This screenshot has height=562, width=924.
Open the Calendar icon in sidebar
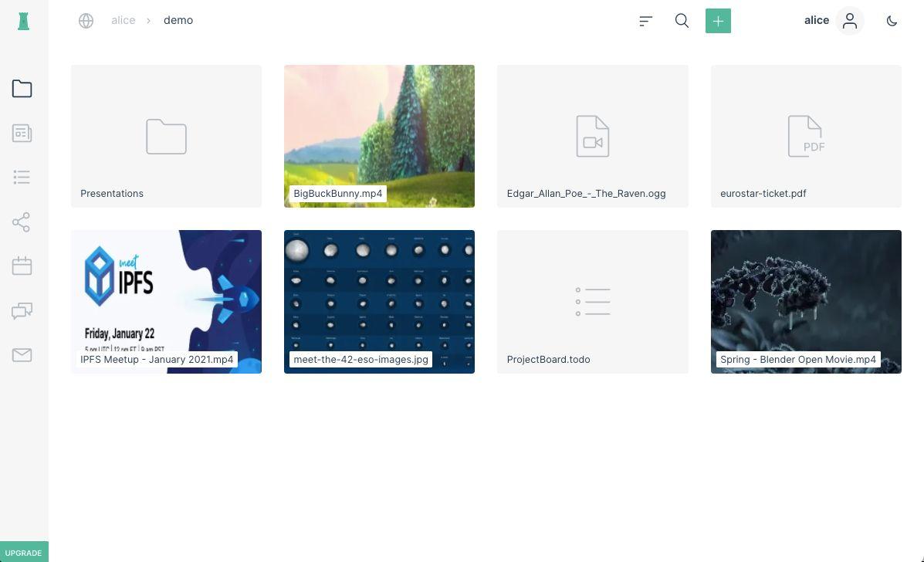(x=22, y=266)
